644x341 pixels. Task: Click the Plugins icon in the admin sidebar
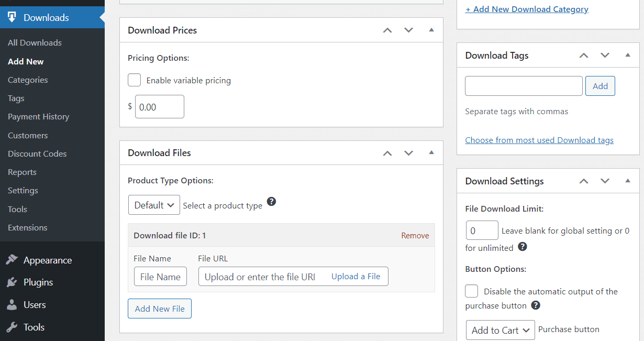[12, 282]
